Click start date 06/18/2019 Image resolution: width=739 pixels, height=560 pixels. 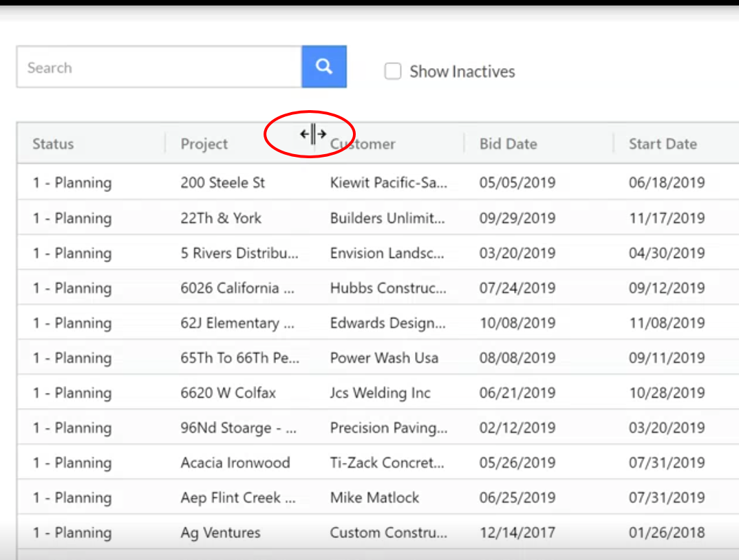(x=667, y=182)
